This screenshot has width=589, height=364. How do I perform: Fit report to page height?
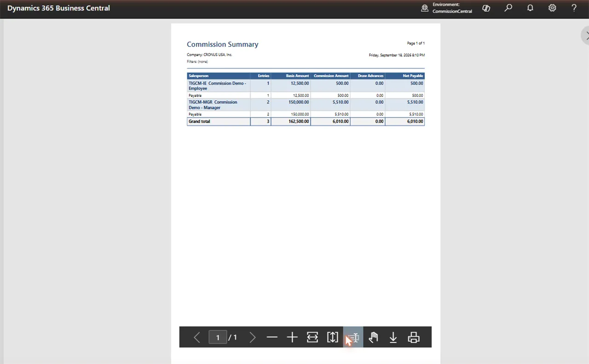click(x=333, y=337)
